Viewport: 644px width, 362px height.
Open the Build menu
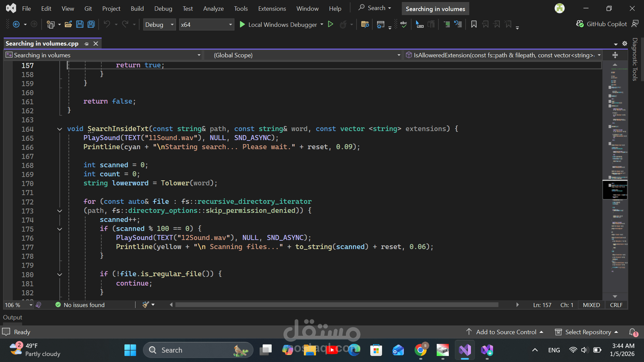(137, 9)
